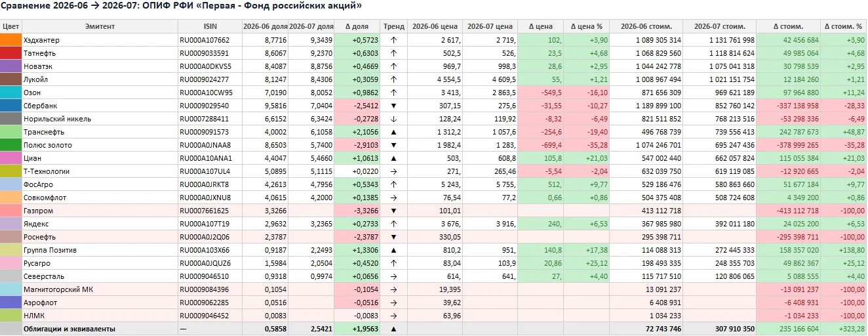The image size is (868, 336).
Task: Click the up-triangle trend icon for Группа Позитив
Action: click(x=393, y=250)
